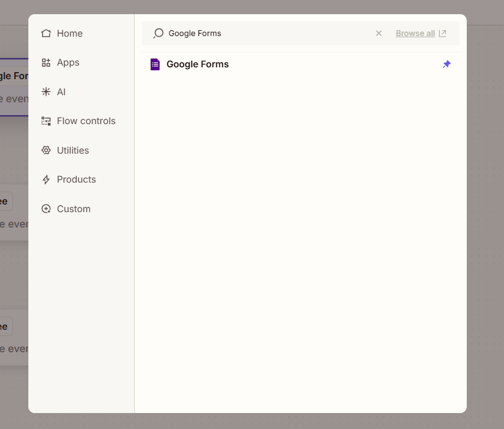The height and width of the screenshot is (429, 504).
Task: Click the gear icon beside Utilities
Action: point(46,150)
